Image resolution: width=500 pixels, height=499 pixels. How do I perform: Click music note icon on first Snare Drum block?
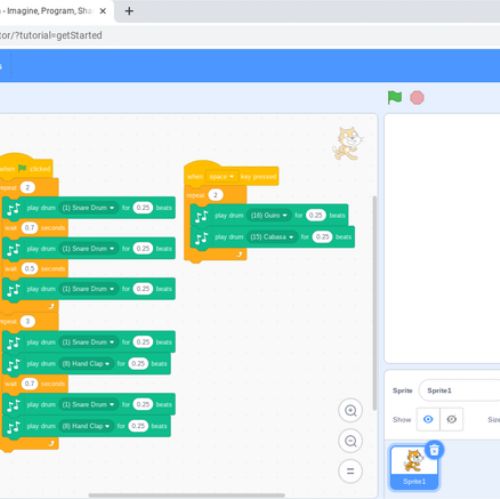[13, 208]
